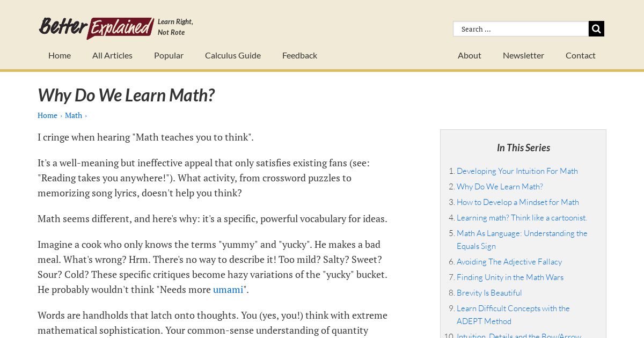Follow the umami link in the article

228,290
